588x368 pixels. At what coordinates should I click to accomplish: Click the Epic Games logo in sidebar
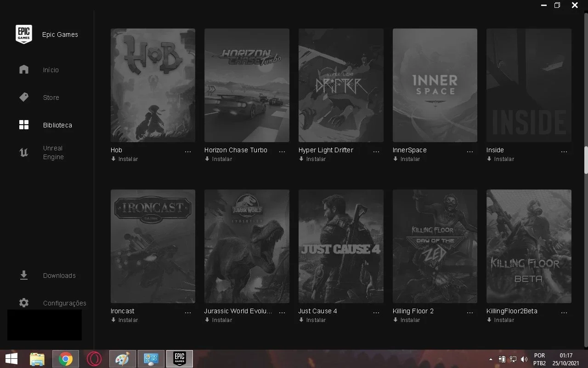coord(24,34)
